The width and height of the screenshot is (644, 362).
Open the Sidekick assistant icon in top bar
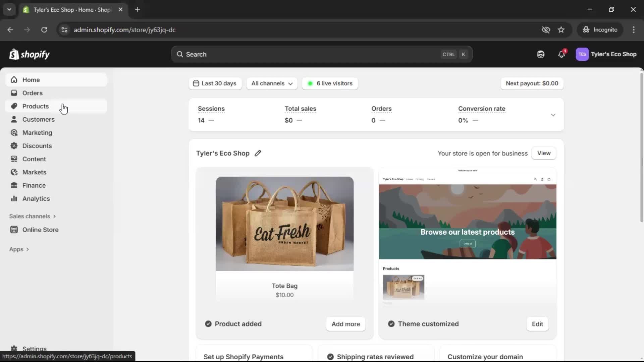click(x=540, y=54)
